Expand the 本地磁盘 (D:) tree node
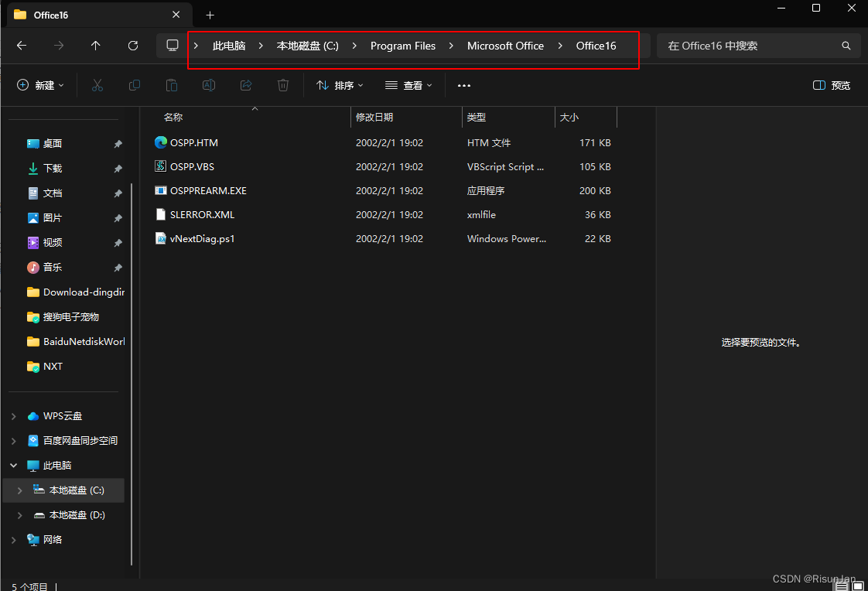Viewport: 868px width, 591px height. tap(20, 515)
